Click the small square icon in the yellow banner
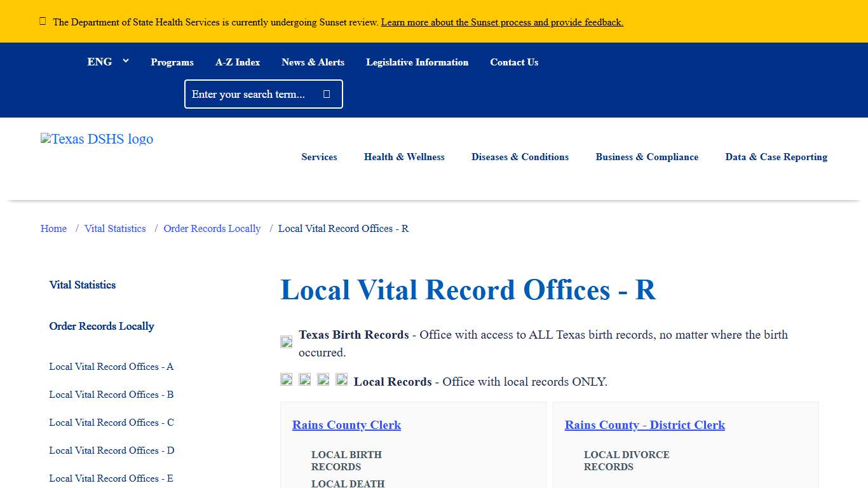This screenshot has width=868, height=488. point(42,20)
